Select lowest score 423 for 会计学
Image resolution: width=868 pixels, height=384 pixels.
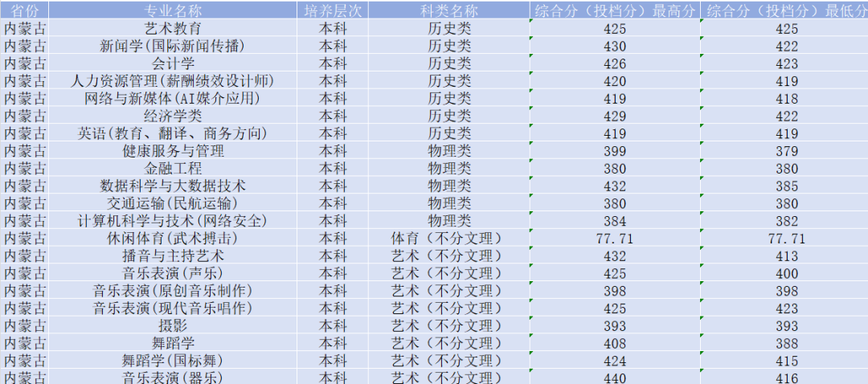(784, 63)
